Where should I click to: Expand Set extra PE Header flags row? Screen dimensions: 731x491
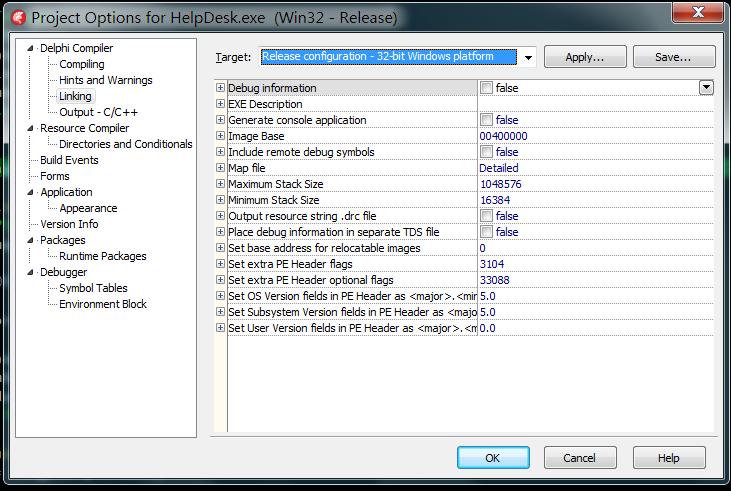click(221, 263)
